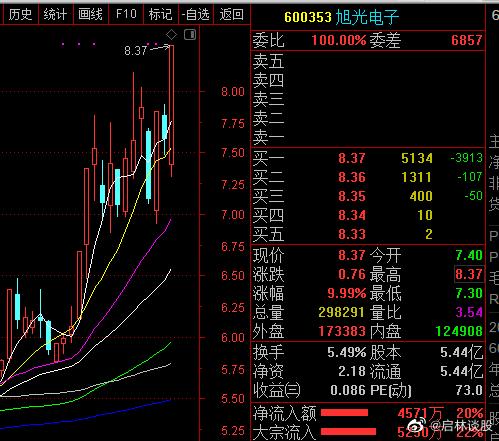The height and width of the screenshot is (441, 499).
Task: Click 流通 value 5.44亿
Action: 462,371
